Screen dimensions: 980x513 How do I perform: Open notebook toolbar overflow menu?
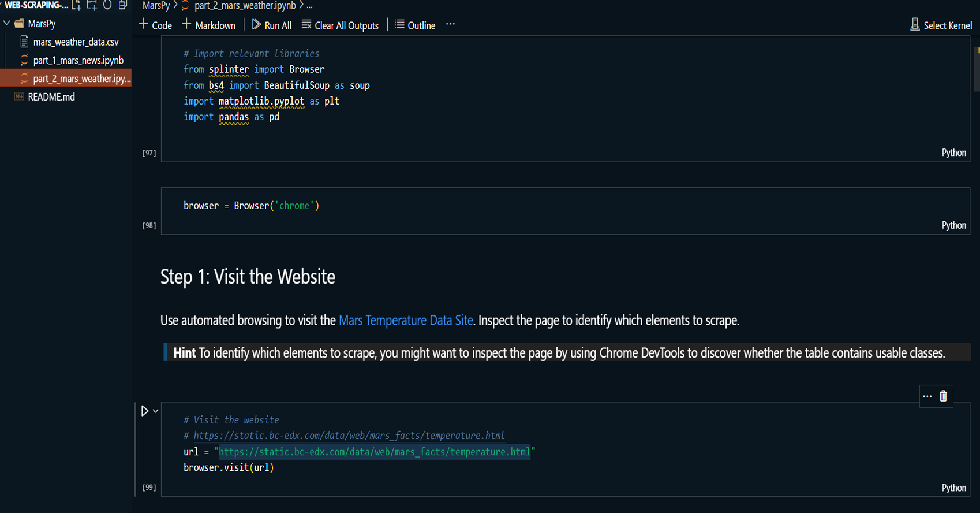450,25
